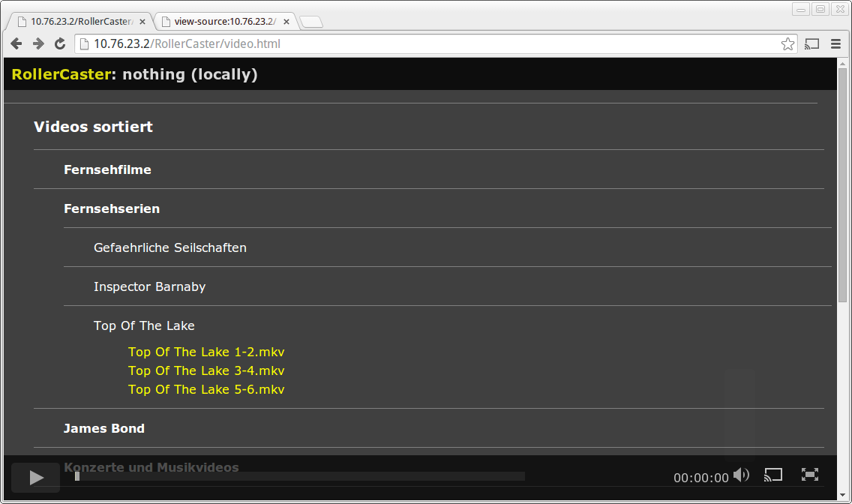Click the scrollbar down arrow
Screen dimensions: 852x504
(x=842, y=495)
